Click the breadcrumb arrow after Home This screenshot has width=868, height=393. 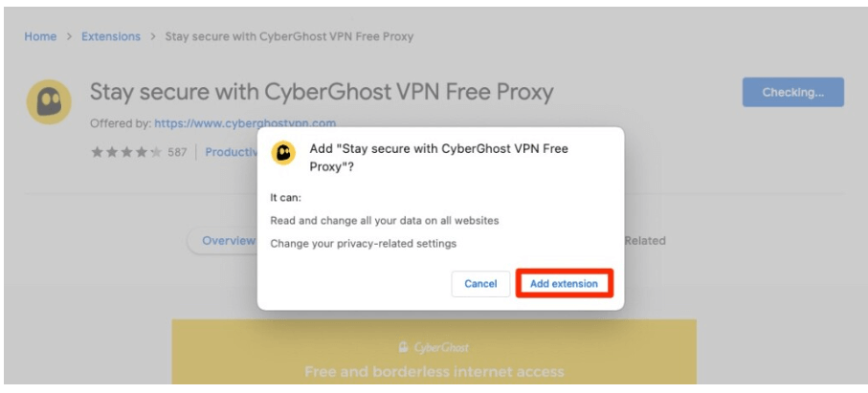69,37
